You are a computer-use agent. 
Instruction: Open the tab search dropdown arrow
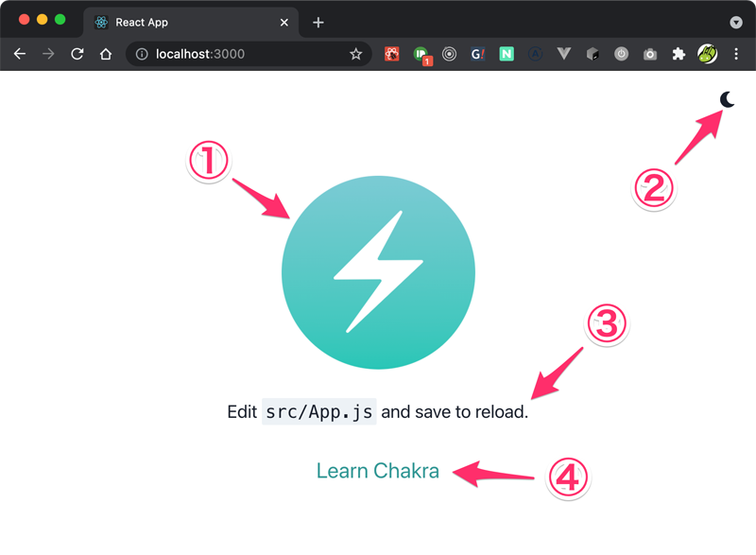point(736,22)
